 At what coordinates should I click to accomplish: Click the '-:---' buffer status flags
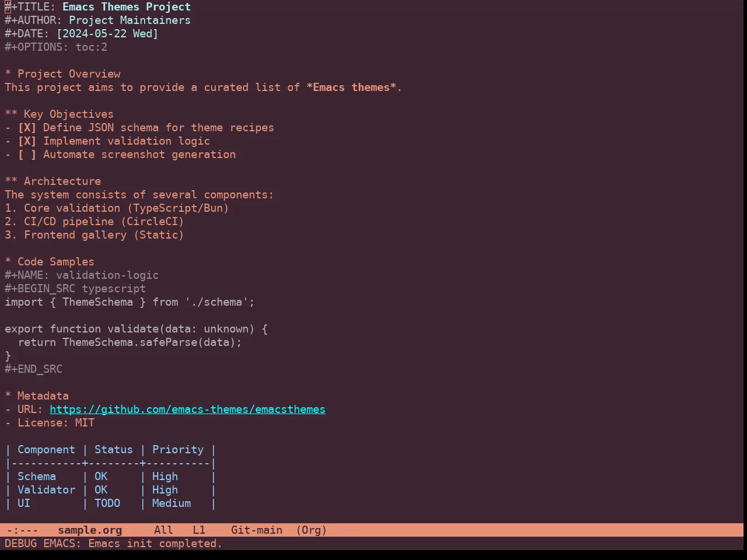pos(23,530)
